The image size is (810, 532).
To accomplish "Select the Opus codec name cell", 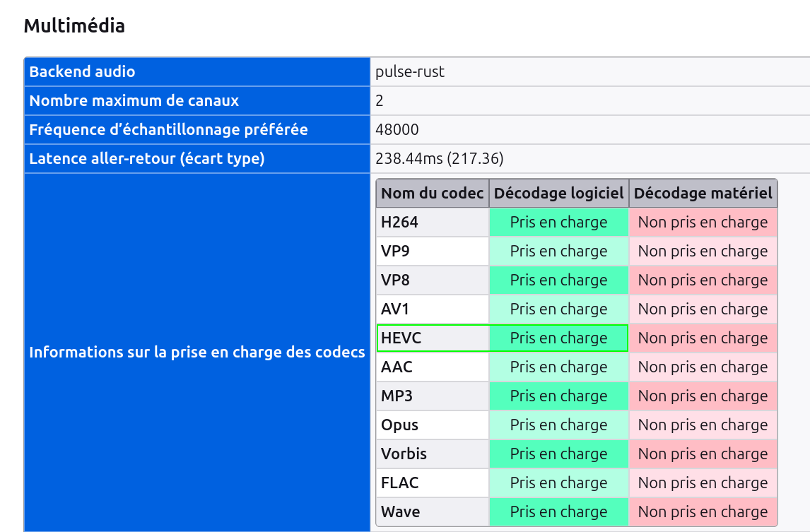I will (433, 425).
